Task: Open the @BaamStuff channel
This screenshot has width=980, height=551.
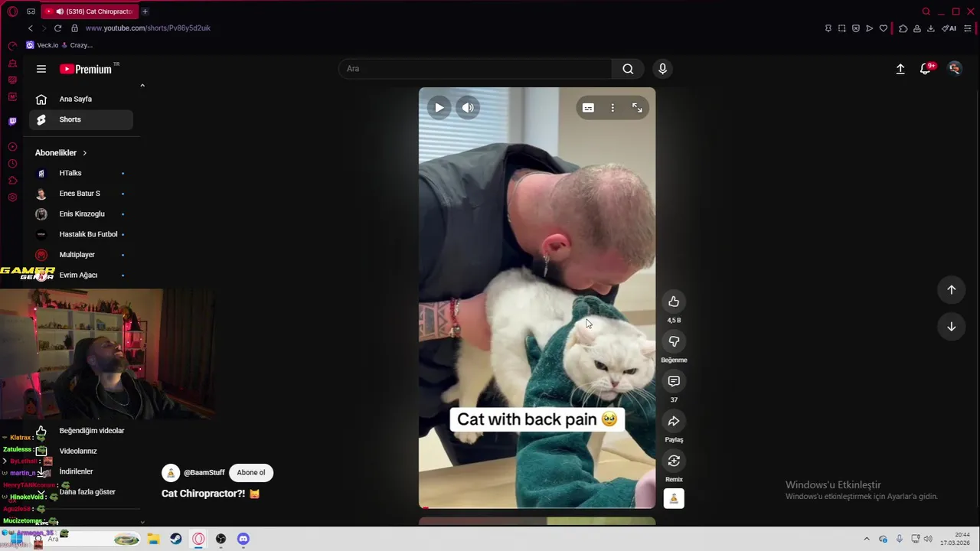Action: (x=204, y=473)
